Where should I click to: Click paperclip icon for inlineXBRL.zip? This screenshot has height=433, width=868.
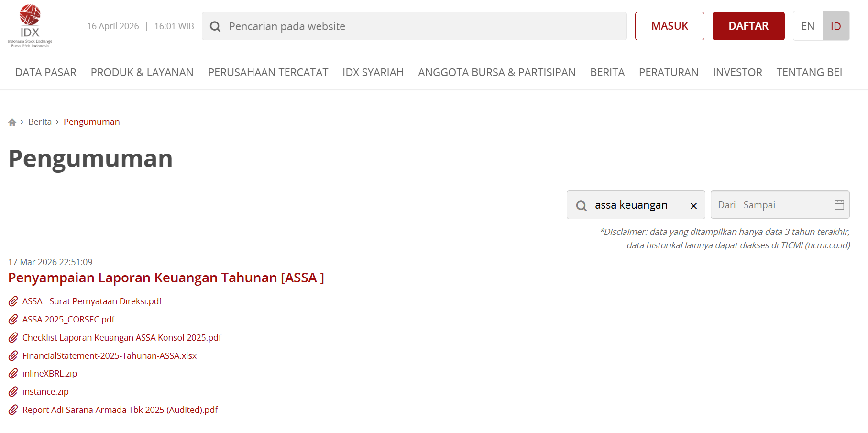[x=13, y=374]
